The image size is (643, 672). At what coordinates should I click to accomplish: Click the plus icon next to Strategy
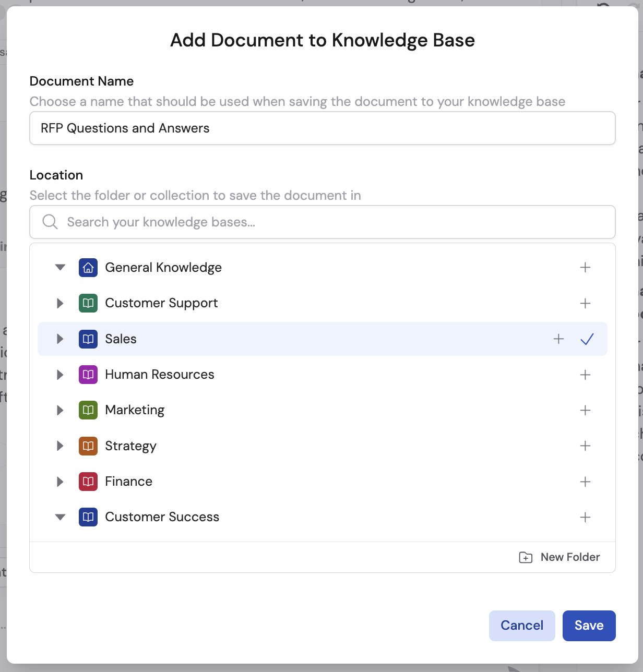click(585, 446)
